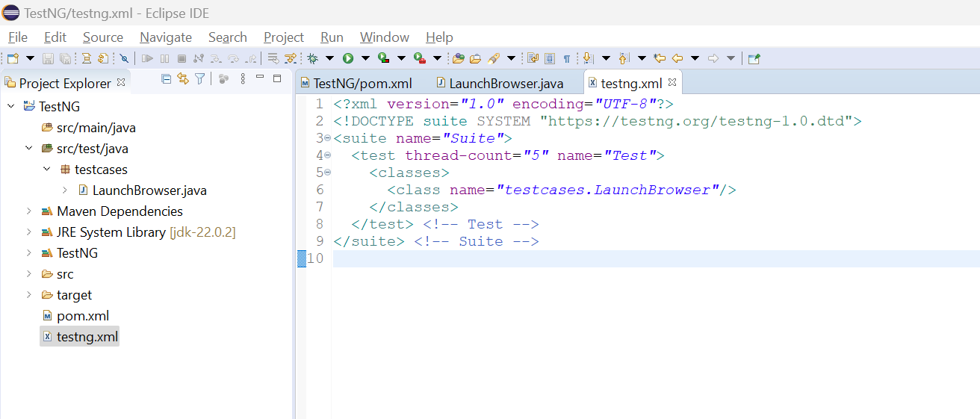The width and height of the screenshot is (980, 419).
Task: Click the Open Task folder icon
Action: point(475,58)
